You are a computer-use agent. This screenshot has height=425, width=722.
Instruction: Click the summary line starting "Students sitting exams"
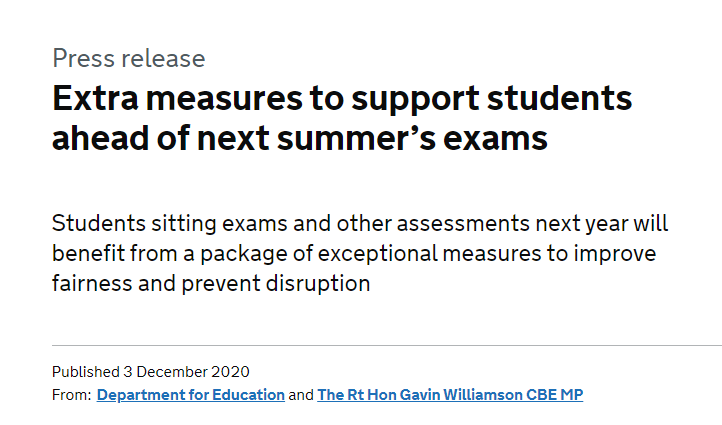(x=360, y=224)
